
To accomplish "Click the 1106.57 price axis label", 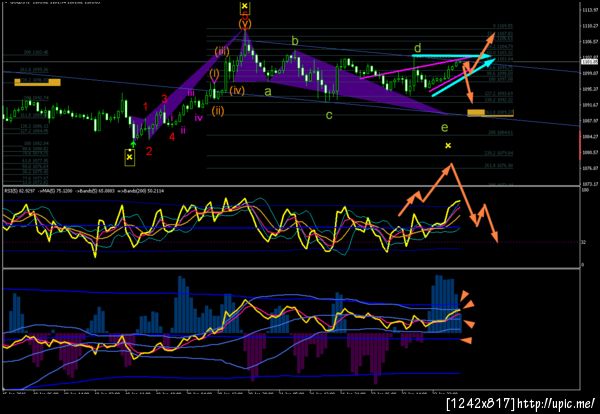I will coord(588,42).
